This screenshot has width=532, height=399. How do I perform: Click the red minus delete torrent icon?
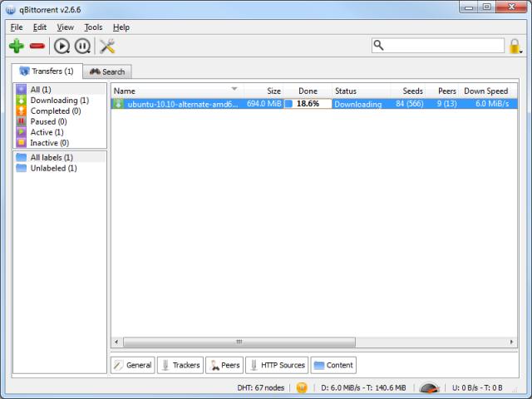pos(37,46)
